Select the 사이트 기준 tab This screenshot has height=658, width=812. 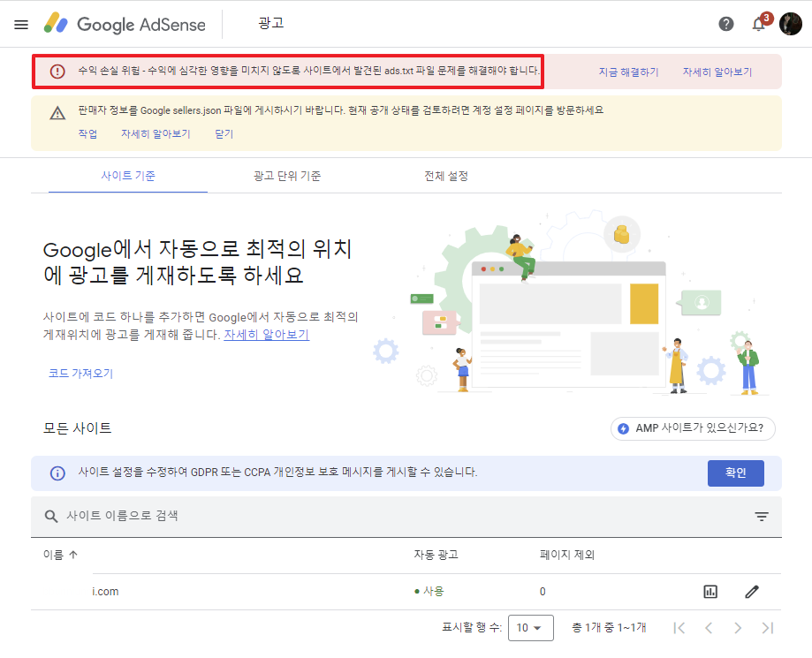(128, 176)
